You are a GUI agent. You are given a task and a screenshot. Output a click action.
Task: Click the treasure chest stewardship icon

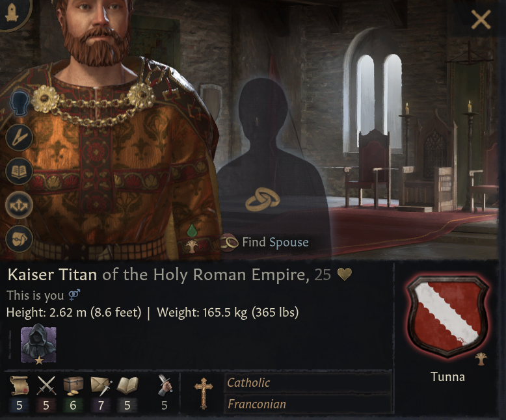pos(73,386)
